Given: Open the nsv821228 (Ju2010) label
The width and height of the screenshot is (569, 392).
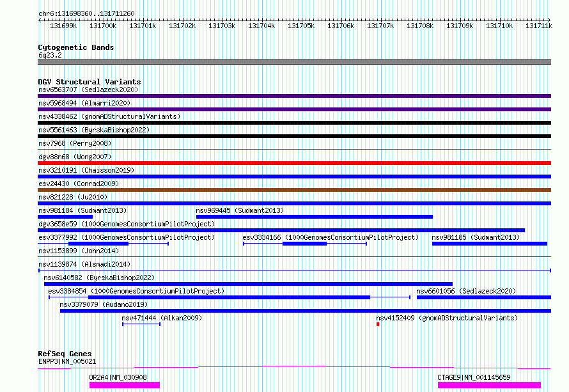Looking at the screenshot, I should point(73,197).
